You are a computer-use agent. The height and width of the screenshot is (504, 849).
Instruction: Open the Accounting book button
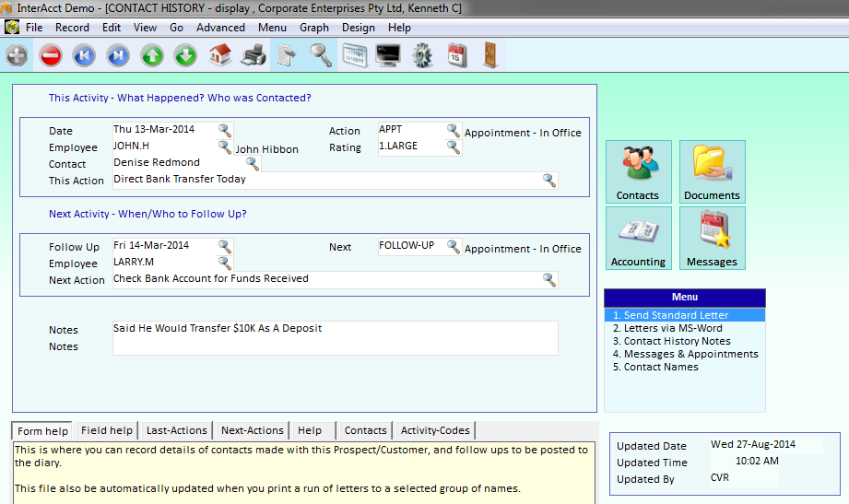639,238
